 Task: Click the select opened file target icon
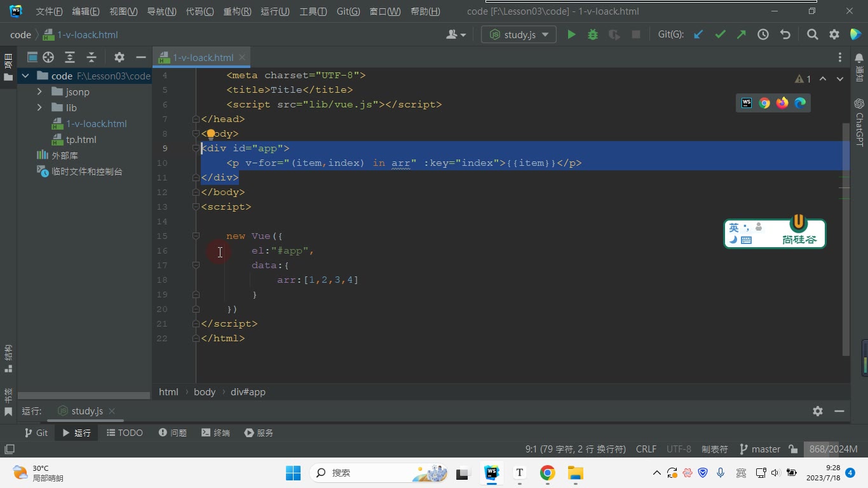coord(48,57)
